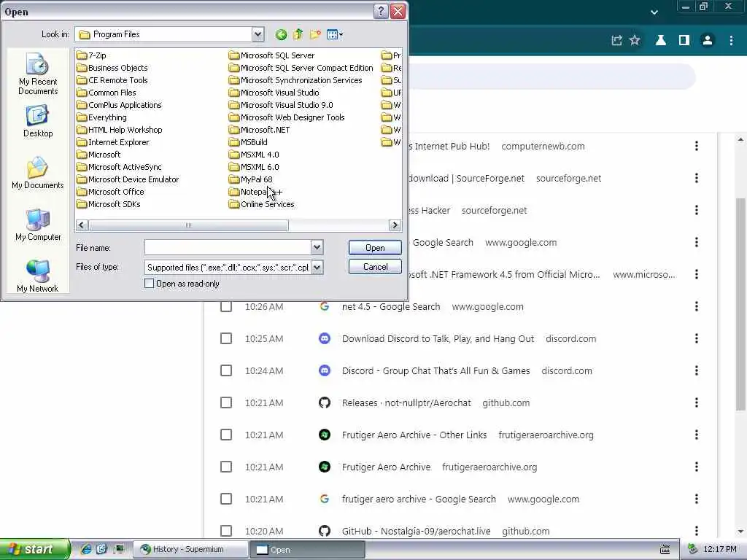The image size is (747, 560).
Task: Expand the Files of type dropdown
Action: click(317, 267)
